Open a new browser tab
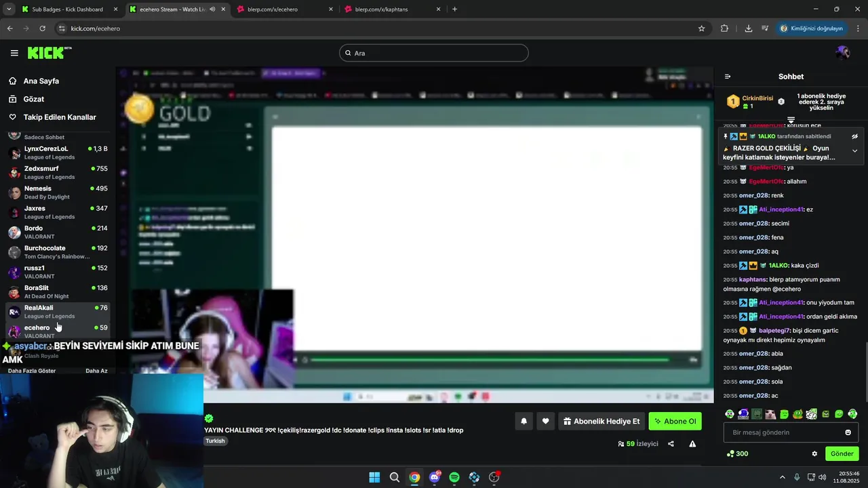This screenshot has width=868, height=488. [454, 9]
